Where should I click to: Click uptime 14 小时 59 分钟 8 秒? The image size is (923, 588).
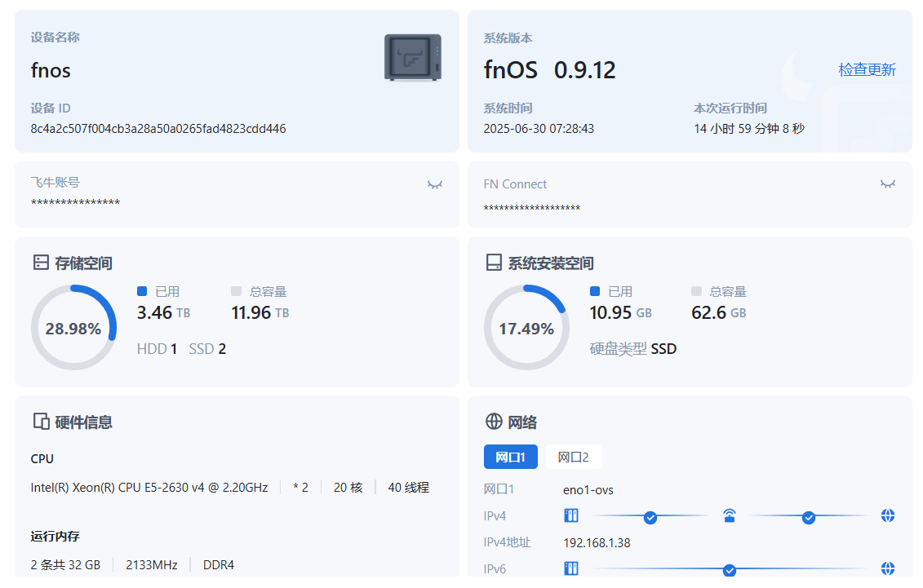tap(748, 129)
